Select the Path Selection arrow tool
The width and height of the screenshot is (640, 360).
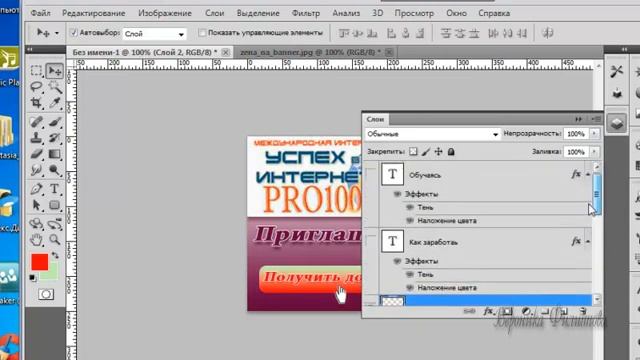point(36,204)
